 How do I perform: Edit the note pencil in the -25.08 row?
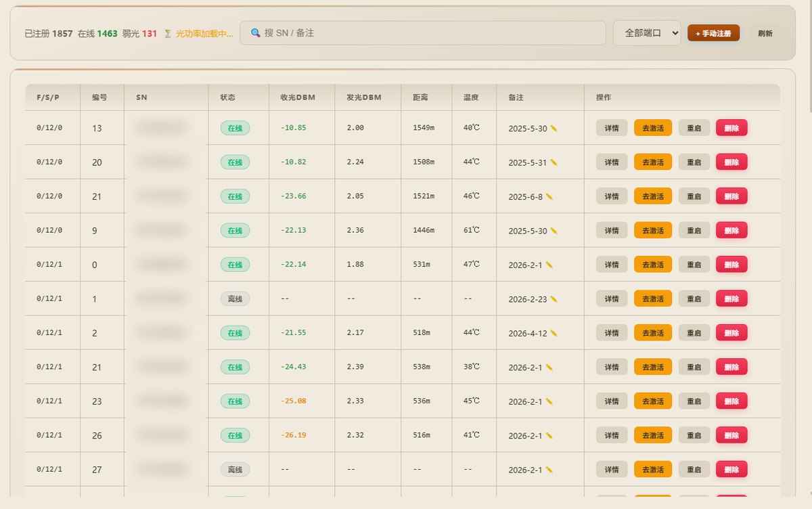549,401
